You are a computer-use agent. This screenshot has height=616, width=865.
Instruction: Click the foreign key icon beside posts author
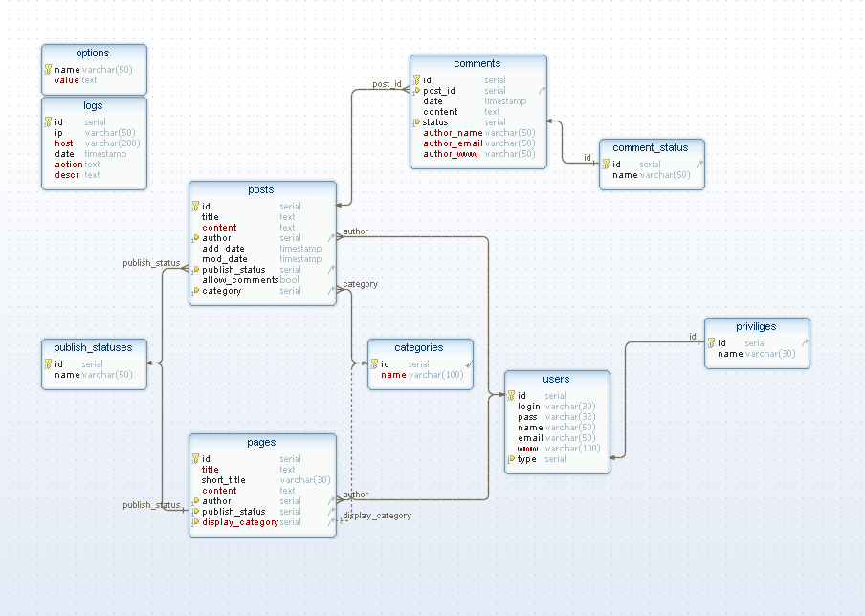[x=195, y=238]
